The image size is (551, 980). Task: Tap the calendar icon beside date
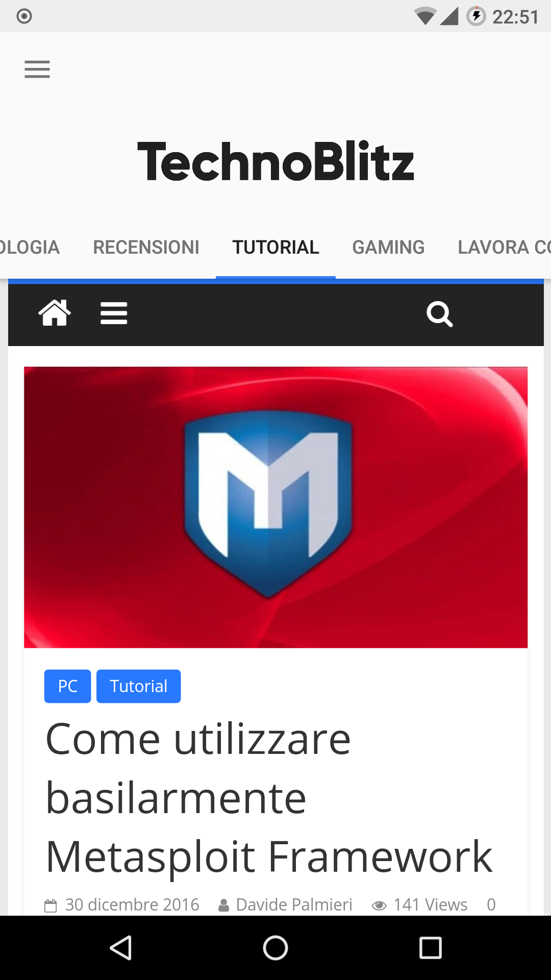[x=51, y=906]
